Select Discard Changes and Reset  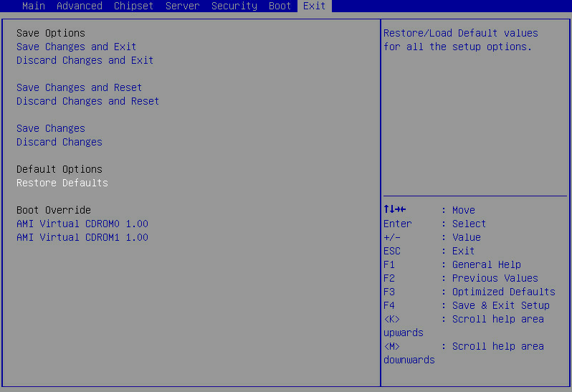click(87, 101)
